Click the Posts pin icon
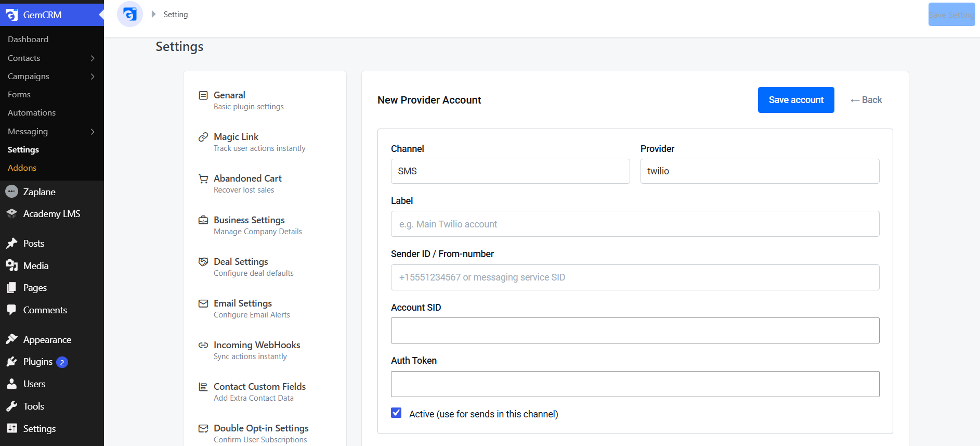 coord(11,243)
